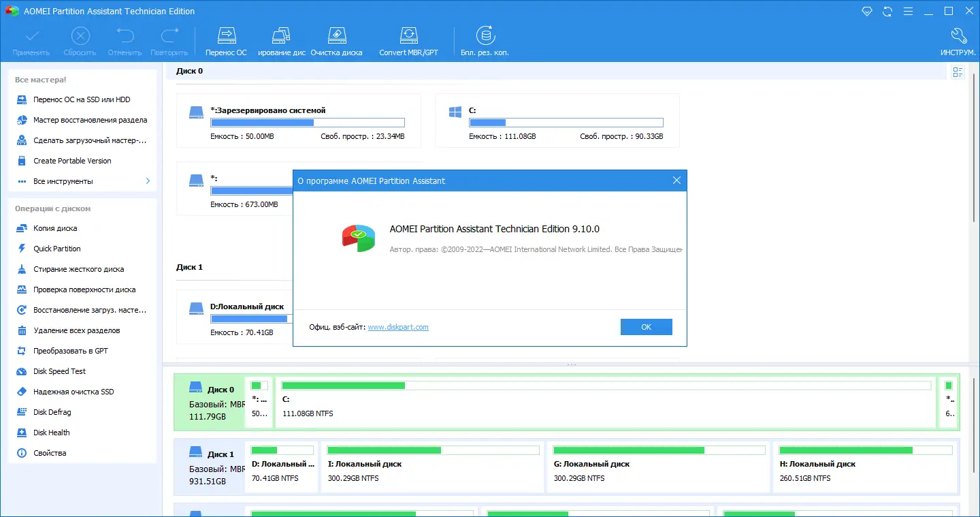Click the Отменить (Undo) toolbar arrow
Image resolution: width=980 pixels, height=517 pixels.
point(125,35)
